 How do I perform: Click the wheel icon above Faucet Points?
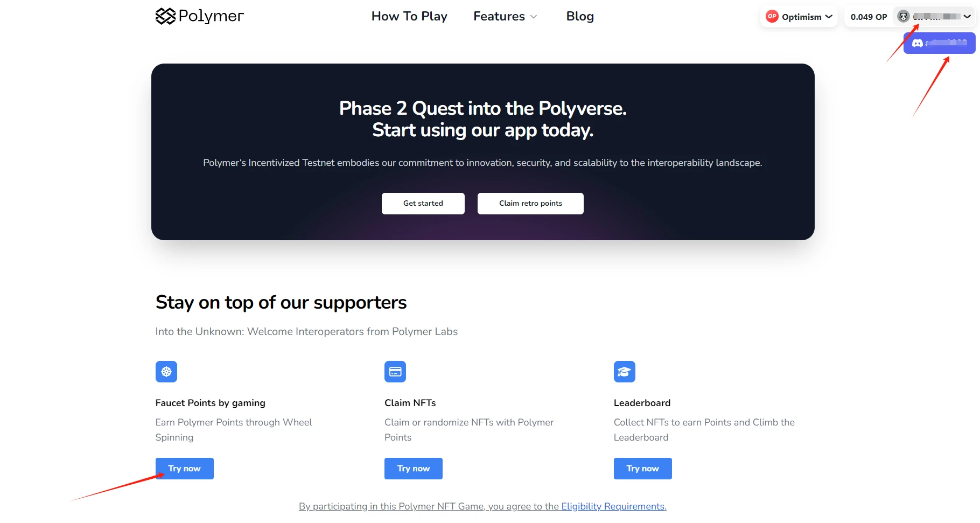pos(166,372)
